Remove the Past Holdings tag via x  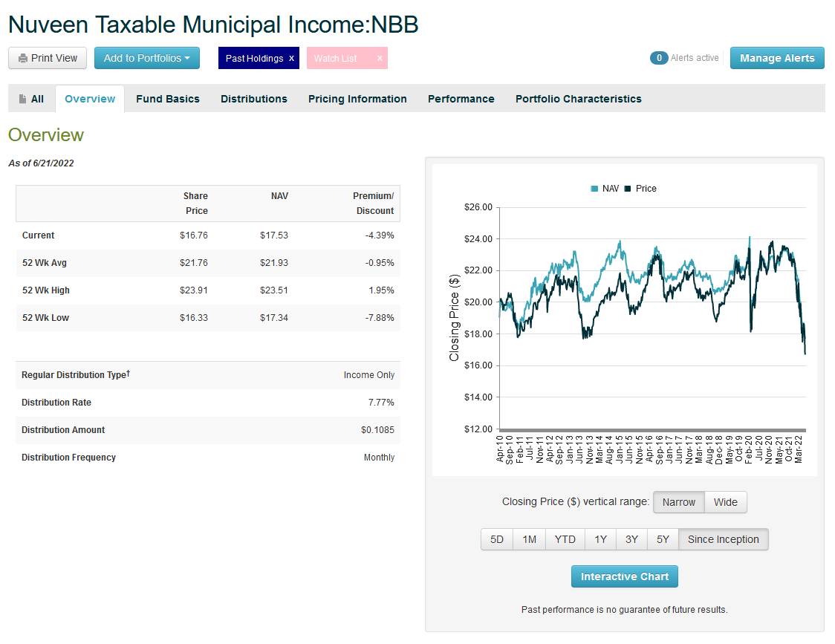tap(291, 58)
